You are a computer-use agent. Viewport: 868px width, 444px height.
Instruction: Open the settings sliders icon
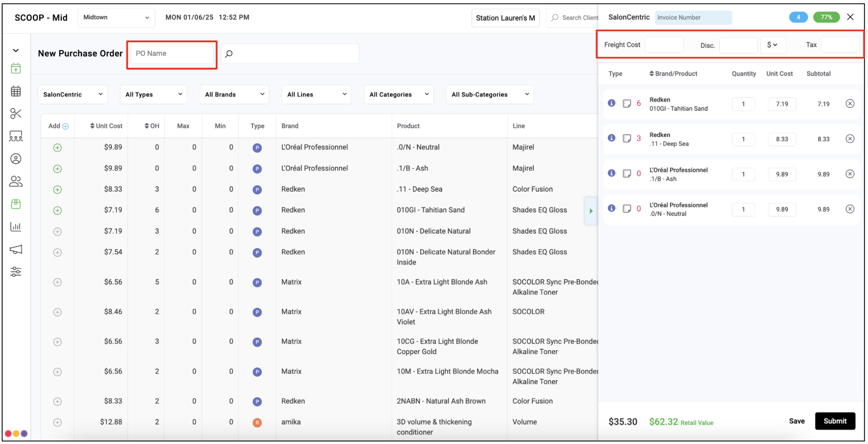point(16,272)
